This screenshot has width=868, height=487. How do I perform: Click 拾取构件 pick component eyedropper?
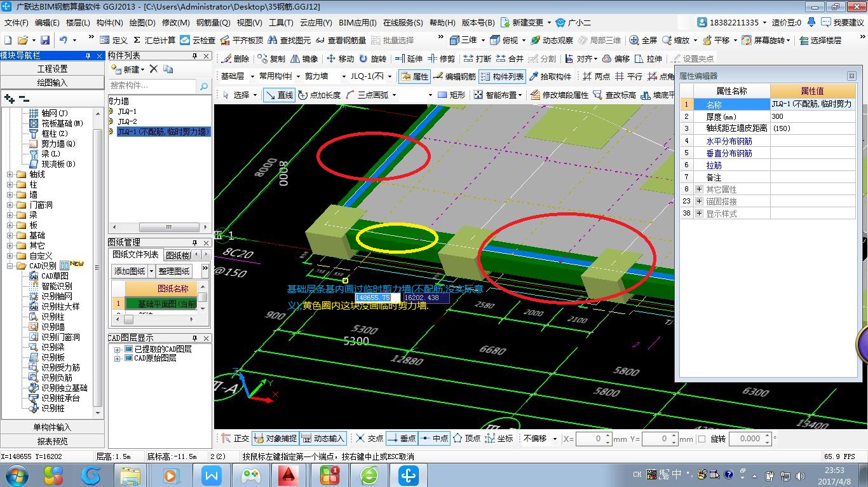[552, 76]
